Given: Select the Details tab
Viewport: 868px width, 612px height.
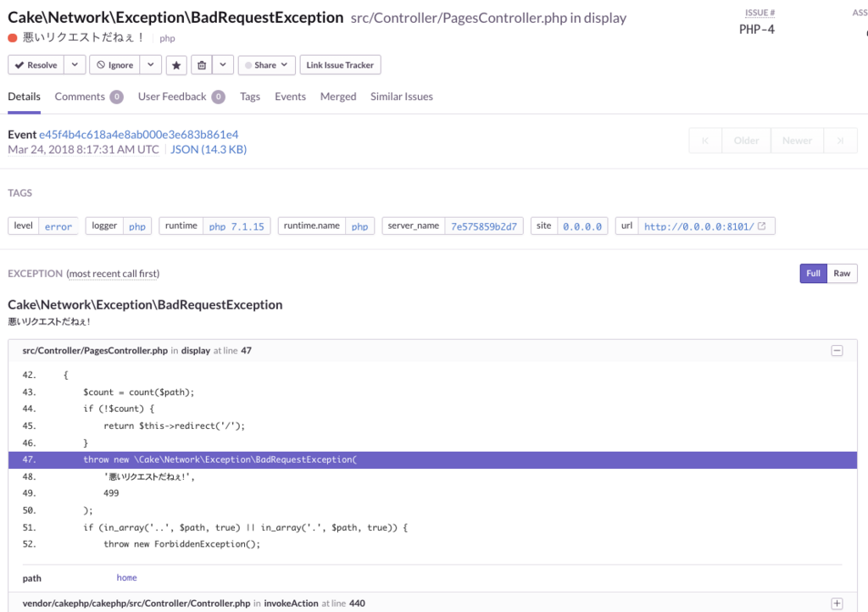Looking at the screenshot, I should tap(24, 97).
